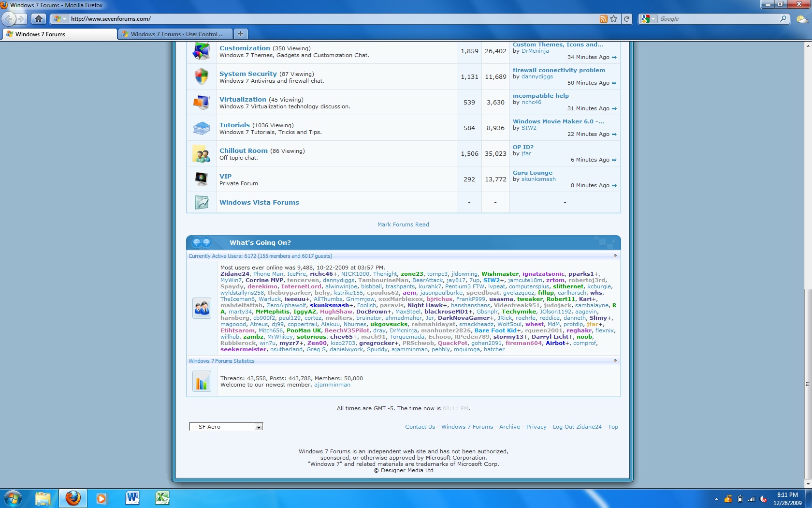Open the Tutorials forum link
Screen dimensions: 812x508
click(x=234, y=125)
